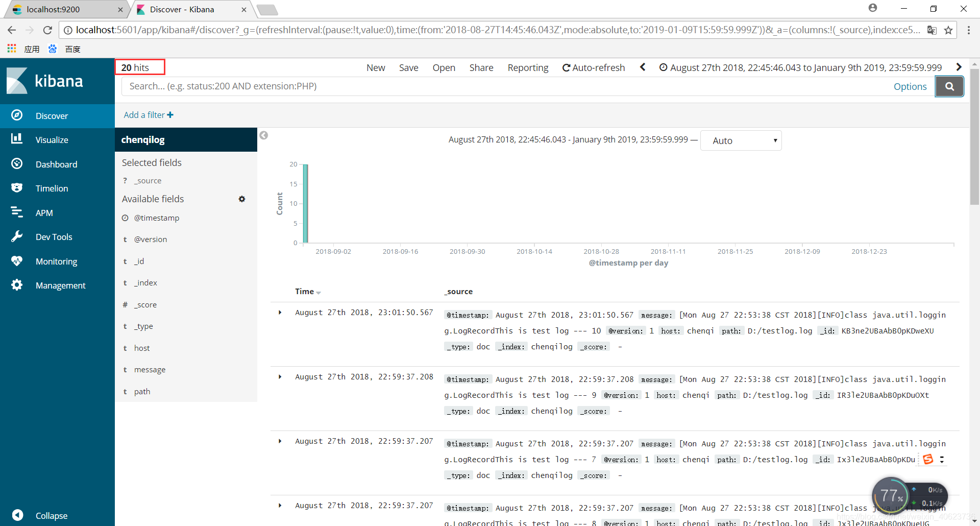Open the translate page icon
This screenshot has height=526, width=980.
[932, 30]
